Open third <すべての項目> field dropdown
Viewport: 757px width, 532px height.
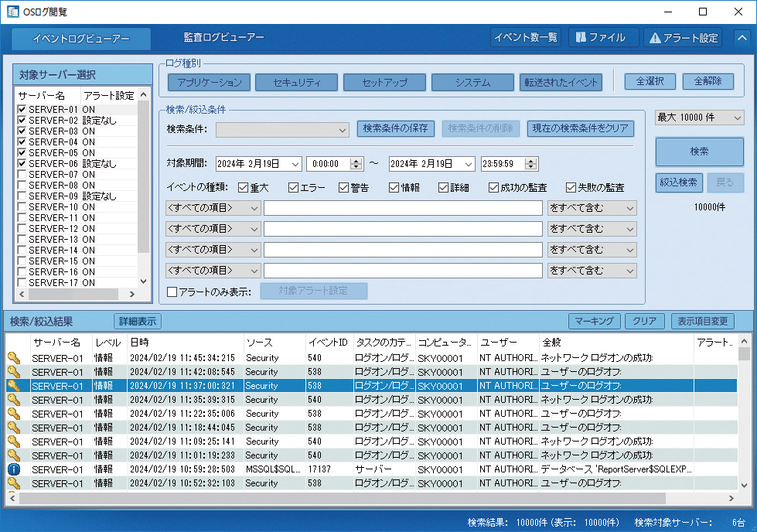coord(213,250)
